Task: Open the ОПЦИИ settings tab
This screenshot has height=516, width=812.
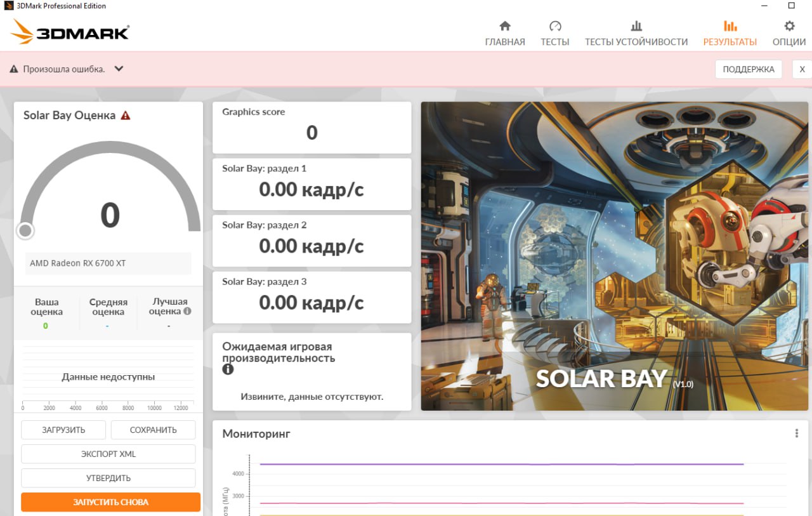Action: click(789, 34)
